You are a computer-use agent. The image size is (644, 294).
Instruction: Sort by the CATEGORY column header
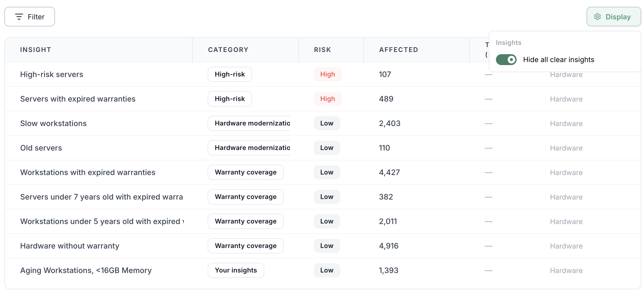(228, 50)
